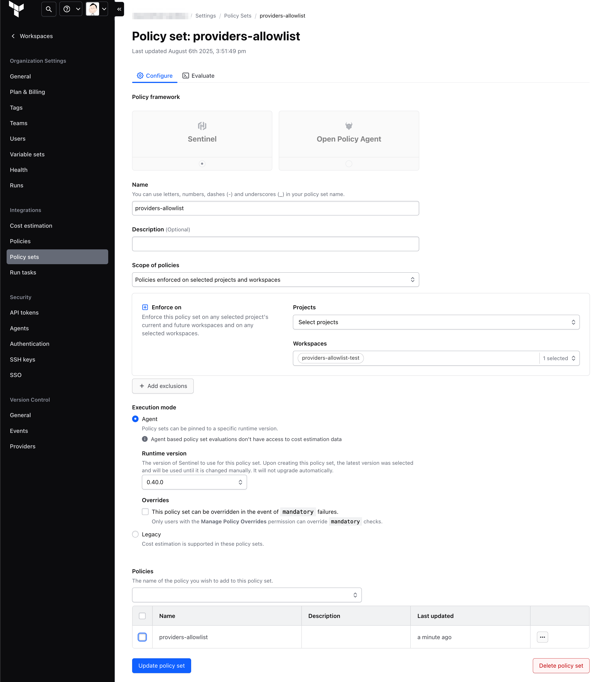Viewport: 616px width, 682px height.
Task: Open Policy sets in the sidebar
Action: point(57,257)
